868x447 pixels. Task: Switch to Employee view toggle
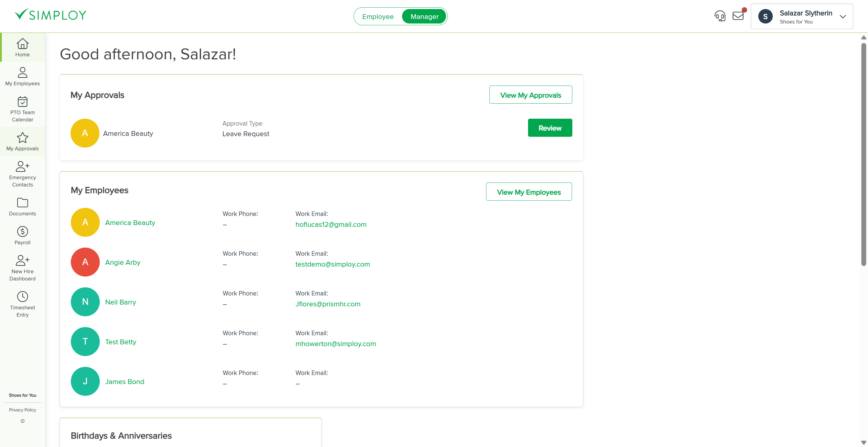coord(378,17)
